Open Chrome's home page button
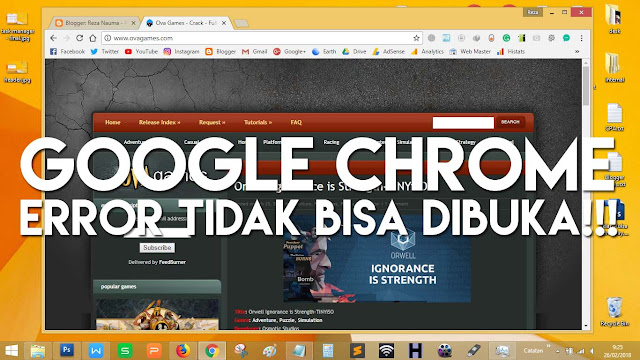This screenshot has height=360, width=640. [x=93, y=38]
